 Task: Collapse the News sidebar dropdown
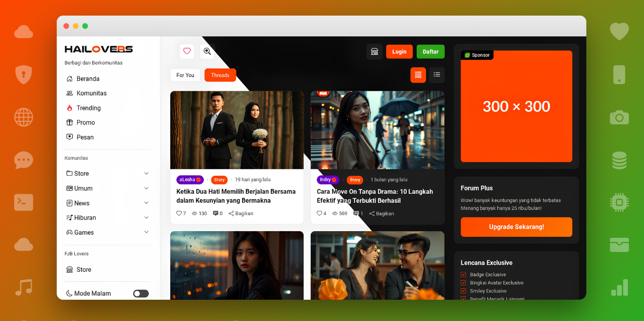147,203
